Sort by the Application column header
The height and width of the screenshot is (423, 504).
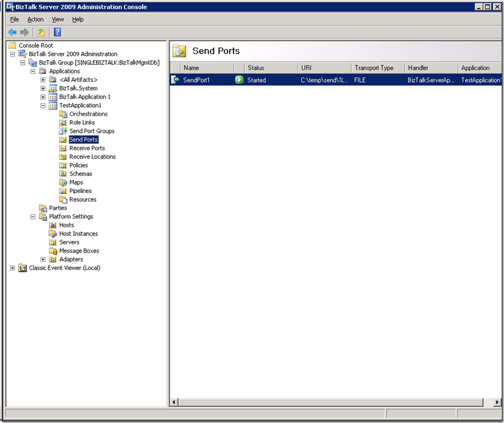point(480,68)
